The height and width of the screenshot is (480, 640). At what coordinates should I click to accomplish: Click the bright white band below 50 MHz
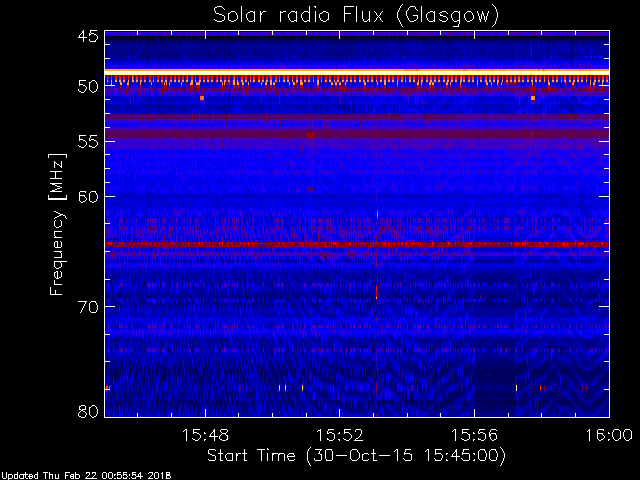pyautogui.click(x=357, y=72)
